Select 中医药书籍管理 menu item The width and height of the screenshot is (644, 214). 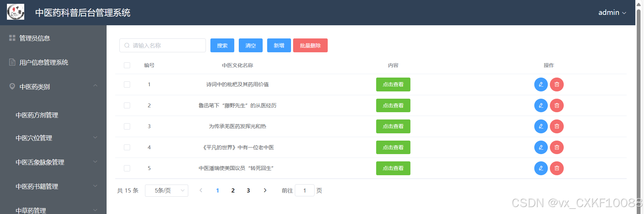click(x=53, y=186)
